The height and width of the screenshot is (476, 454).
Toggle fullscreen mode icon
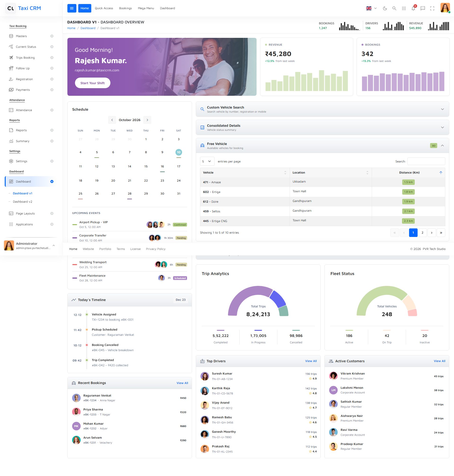tap(432, 9)
